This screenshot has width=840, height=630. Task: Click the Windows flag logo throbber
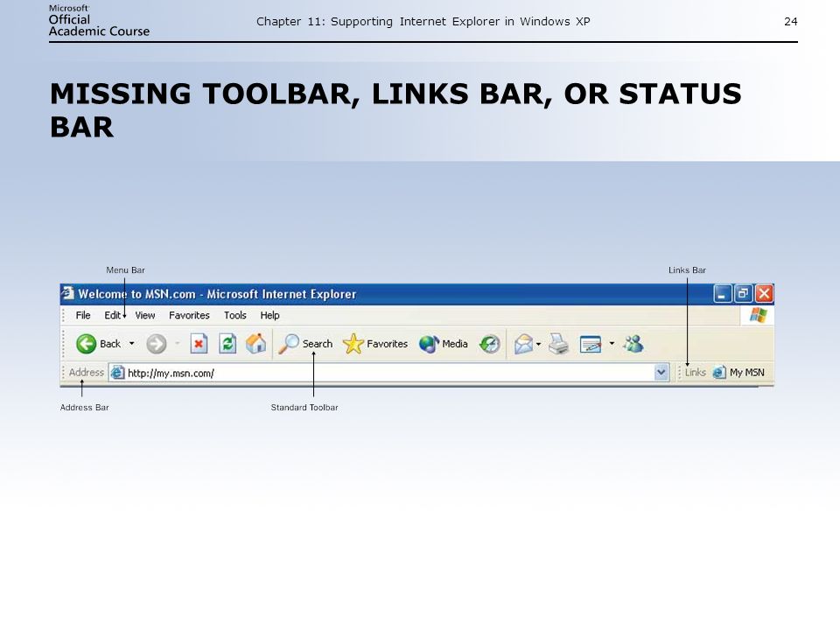click(x=758, y=315)
